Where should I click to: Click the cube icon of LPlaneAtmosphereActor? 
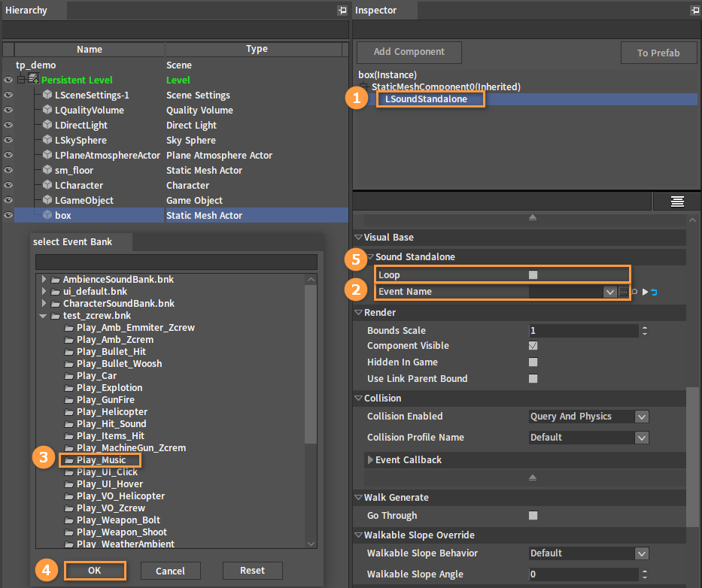47,155
